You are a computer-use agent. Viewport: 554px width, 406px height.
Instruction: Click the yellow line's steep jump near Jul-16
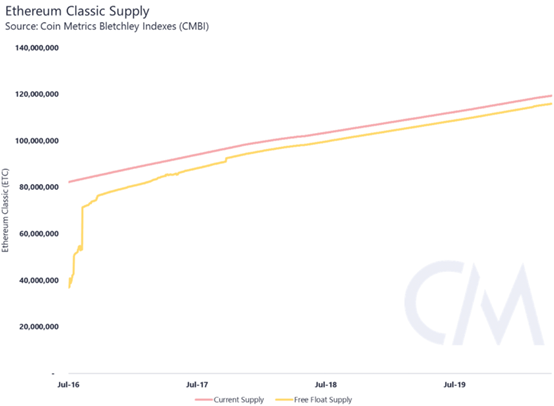coord(82,228)
